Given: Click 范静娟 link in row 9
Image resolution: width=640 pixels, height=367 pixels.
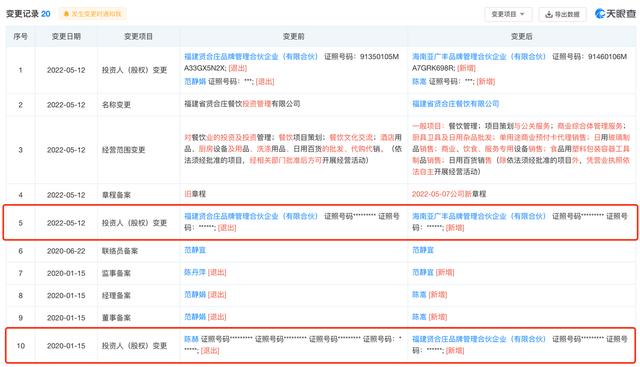Looking at the screenshot, I should pos(195,317).
